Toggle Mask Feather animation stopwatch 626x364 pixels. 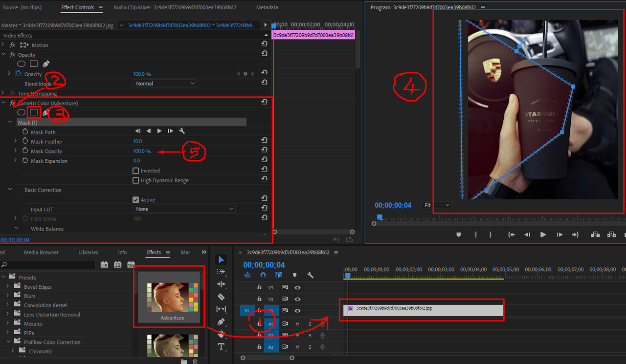click(25, 142)
